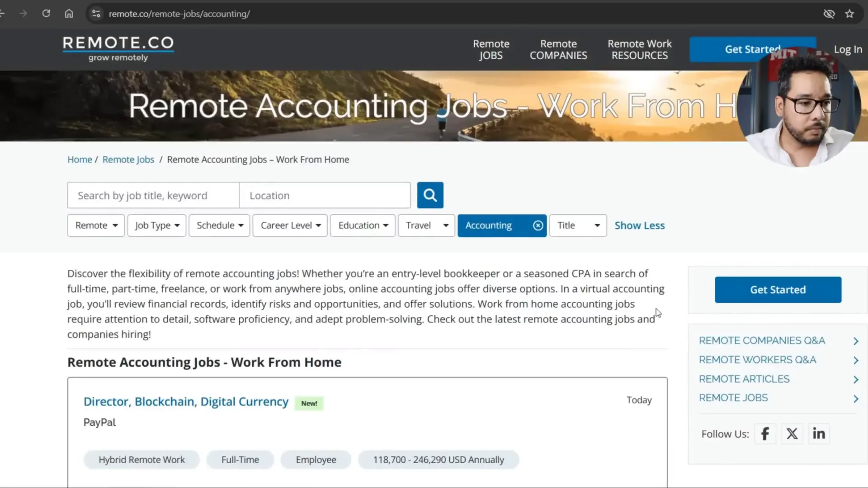Bookmark this page with the star icon
Image resolution: width=868 pixels, height=488 pixels.
pyautogui.click(x=849, y=14)
